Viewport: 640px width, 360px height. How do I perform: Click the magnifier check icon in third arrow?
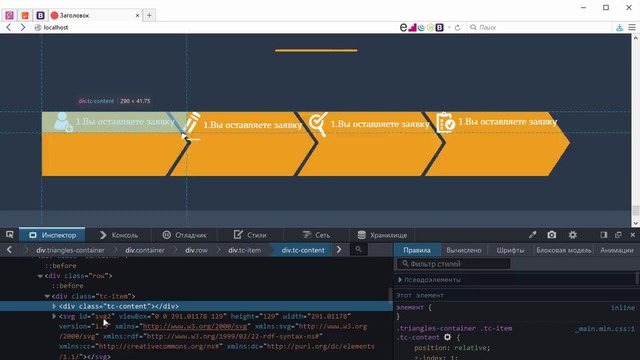pyautogui.click(x=318, y=124)
